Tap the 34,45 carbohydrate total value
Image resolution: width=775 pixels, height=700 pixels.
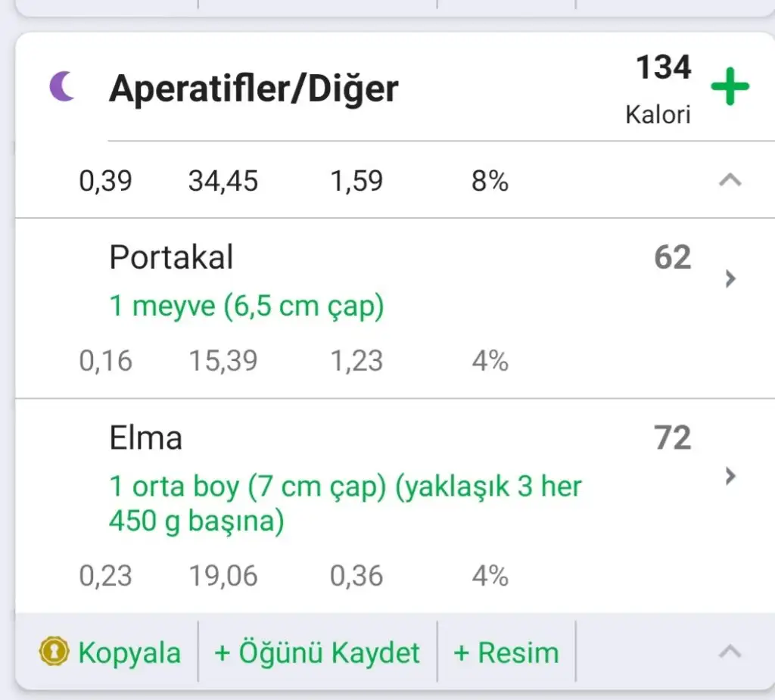[x=223, y=182]
